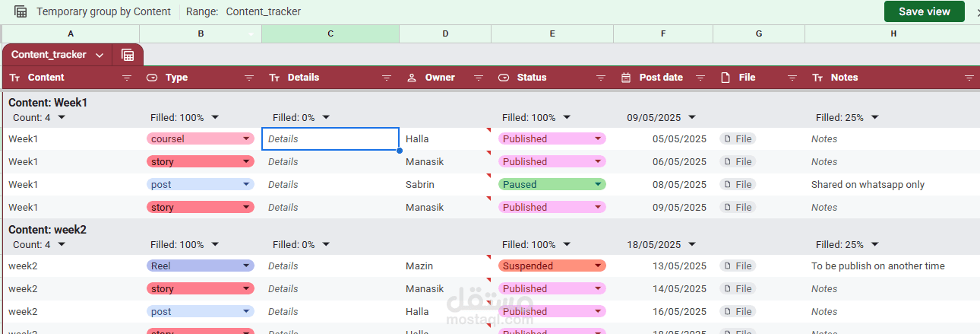980x334 pixels.
Task: Open week2 Count: 4 summary dropdown
Action: click(62, 245)
